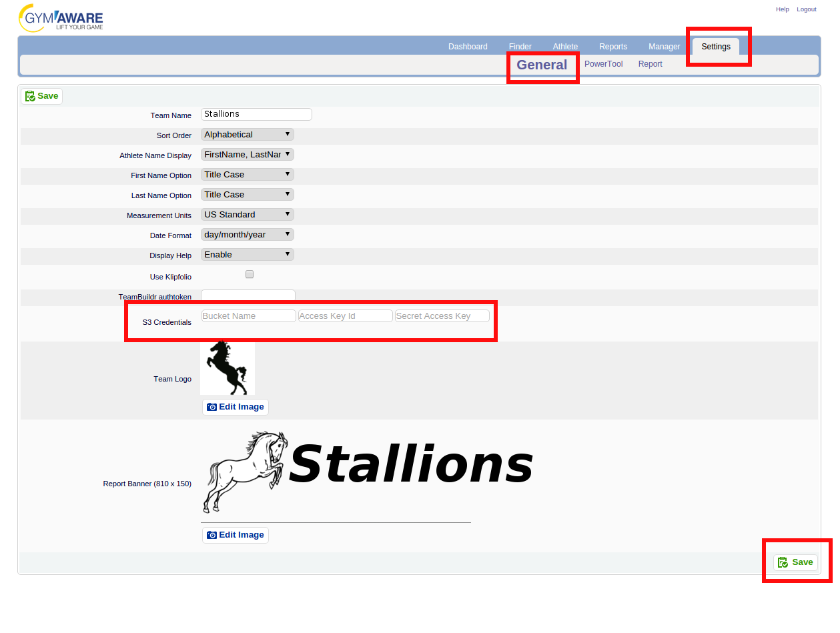Click the top Save button

41,96
